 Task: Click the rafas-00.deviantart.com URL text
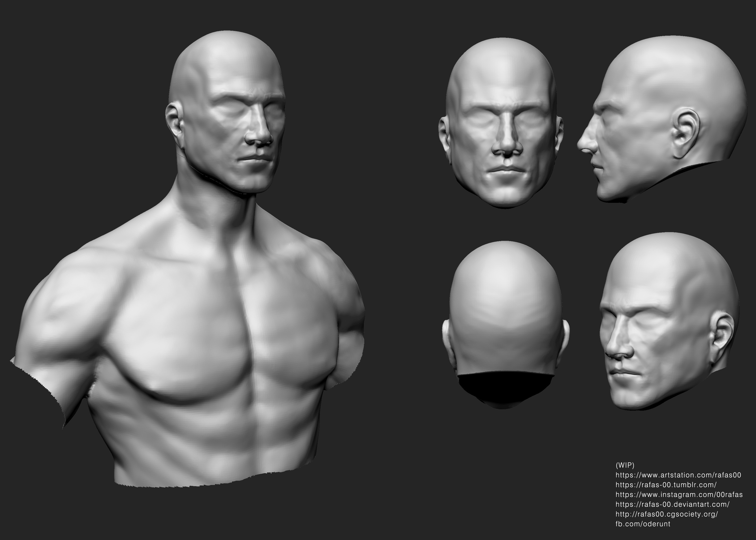(673, 504)
